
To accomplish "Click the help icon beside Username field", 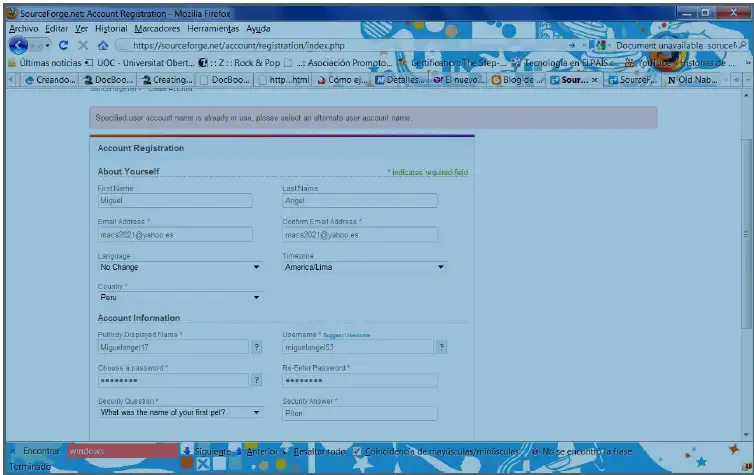I will (441, 347).
